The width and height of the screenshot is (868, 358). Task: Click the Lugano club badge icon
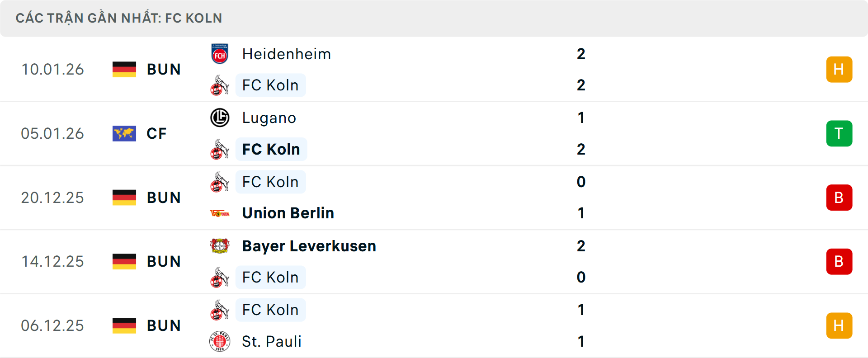click(x=220, y=118)
